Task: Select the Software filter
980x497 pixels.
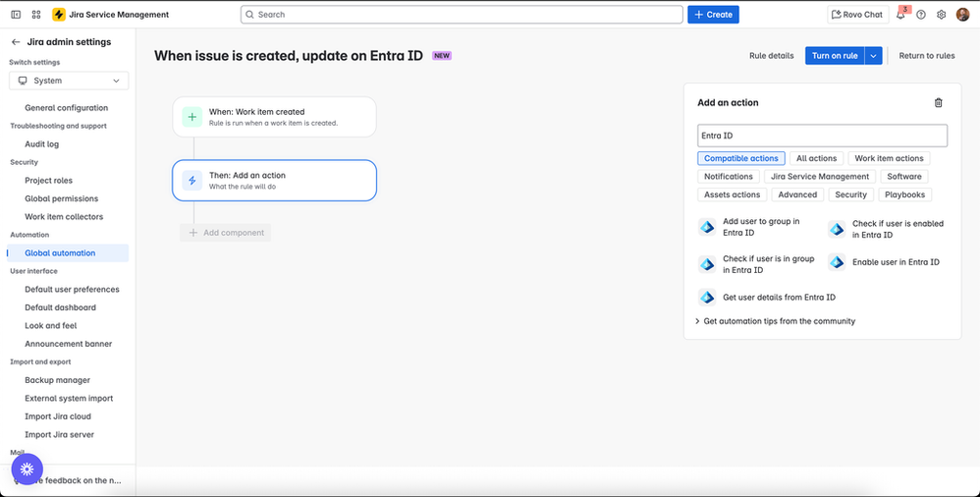Action: point(904,176)
